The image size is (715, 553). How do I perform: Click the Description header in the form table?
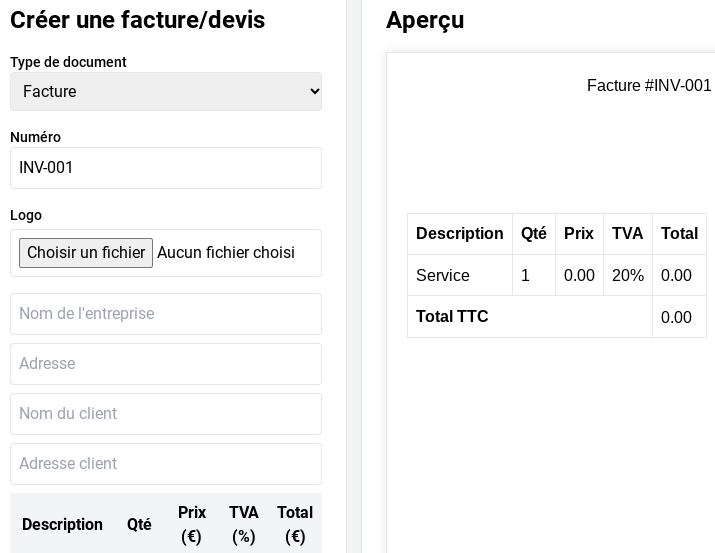(62, 524)
